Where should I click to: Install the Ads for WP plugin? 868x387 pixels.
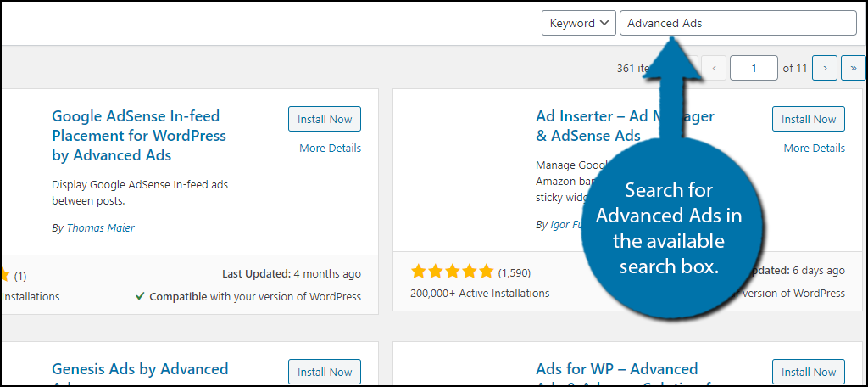pyautogui.click(x=808, y=372)
